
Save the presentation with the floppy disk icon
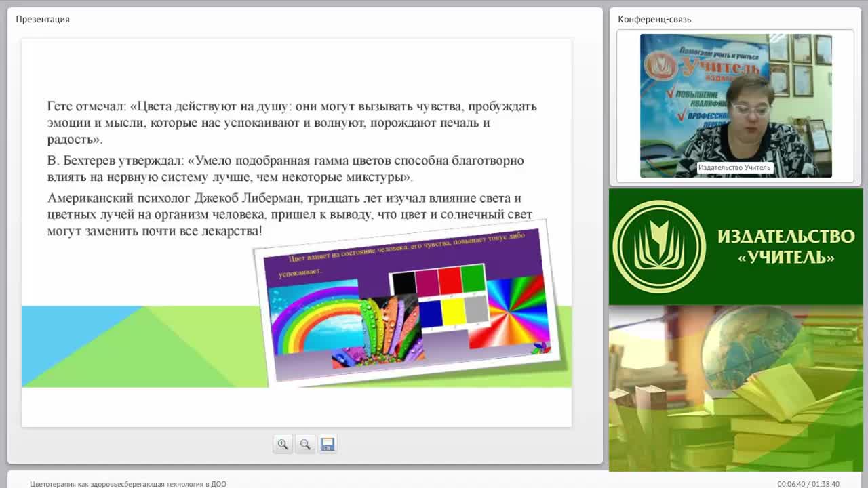click(328, 444)
